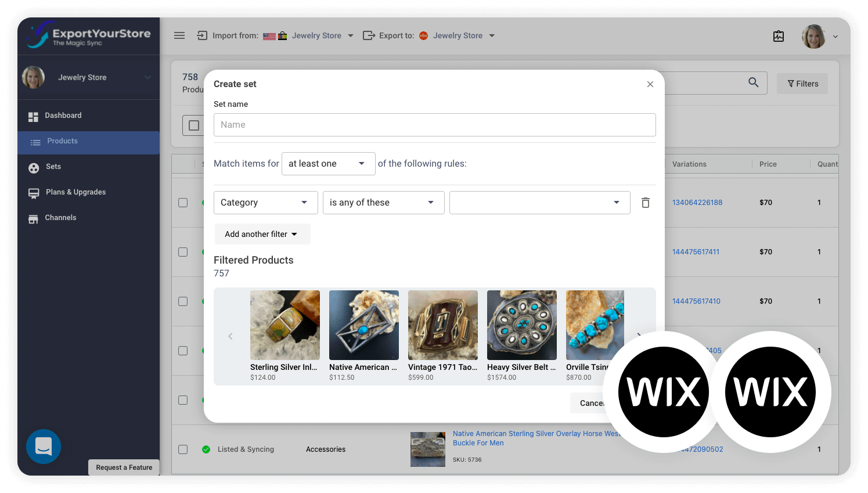This screenshot has height=493, width=868.
Task: Click the media icon in the top bar
Action: point(779,35)
